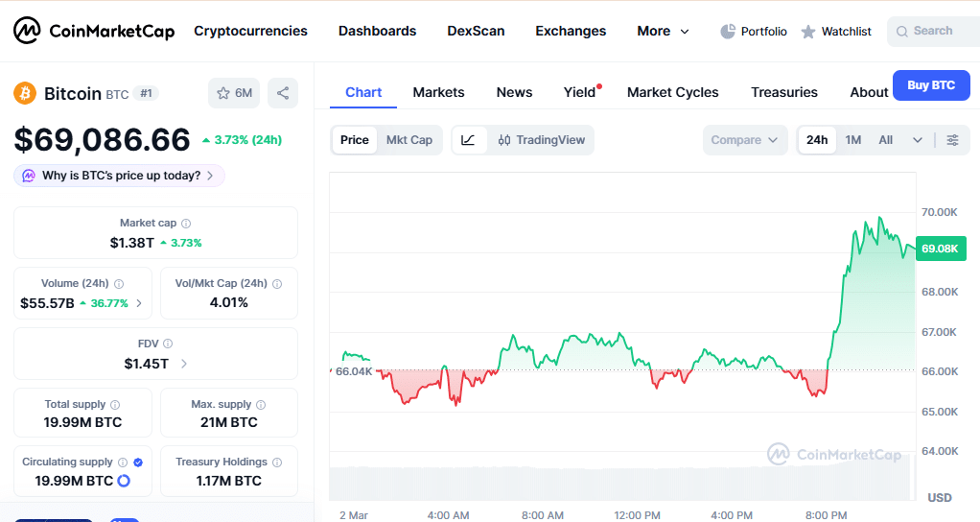980x522 pixels.
Task: Click the 66.04K baseline label on chart
Action: click(354, 371)
